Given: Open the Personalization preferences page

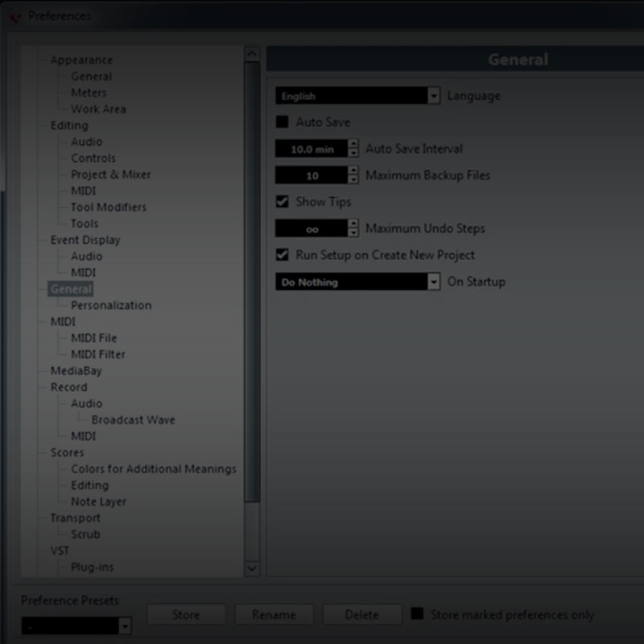Looking at the screenshot, I should [111, 305].
